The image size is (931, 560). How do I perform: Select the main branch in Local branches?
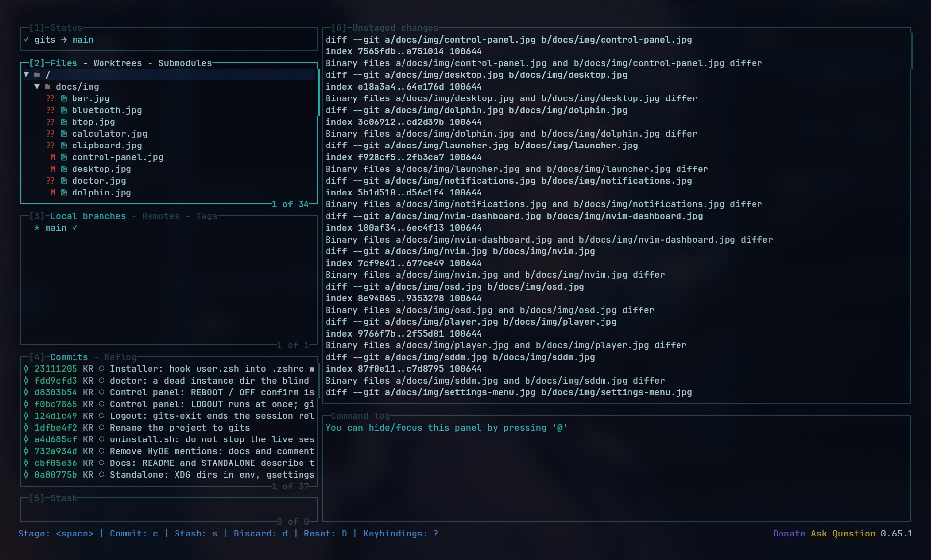[x=168, y=228]
